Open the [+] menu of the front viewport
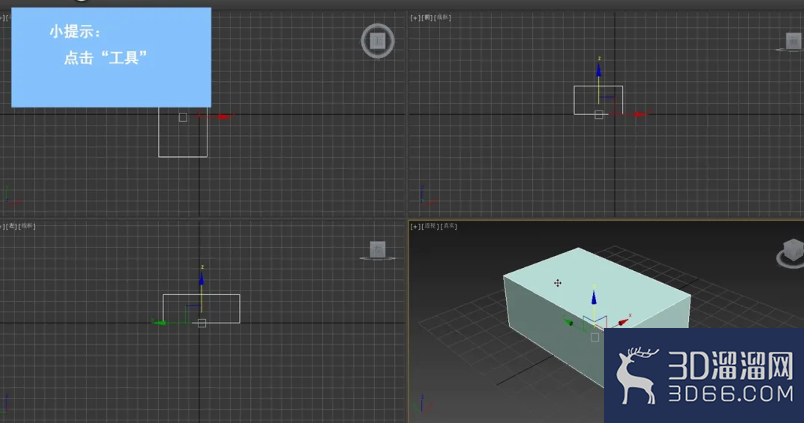 point(415,18)
